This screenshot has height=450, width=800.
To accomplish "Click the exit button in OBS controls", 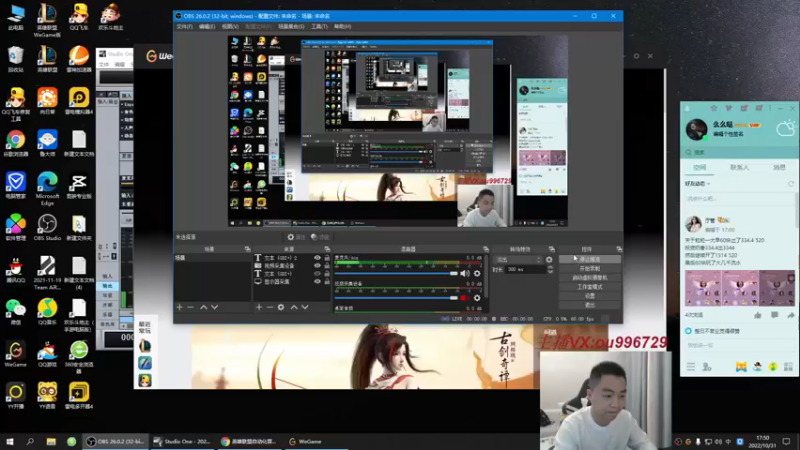I will coord(590,305).
